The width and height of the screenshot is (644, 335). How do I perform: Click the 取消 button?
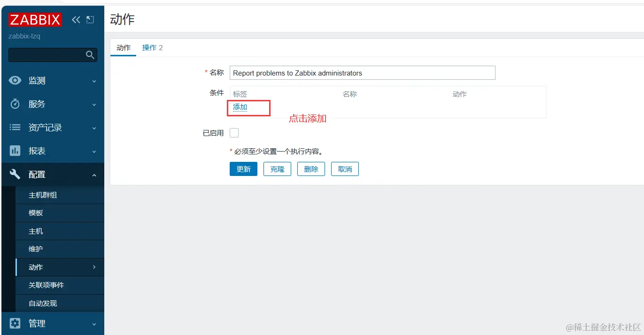tap(345, 169)
